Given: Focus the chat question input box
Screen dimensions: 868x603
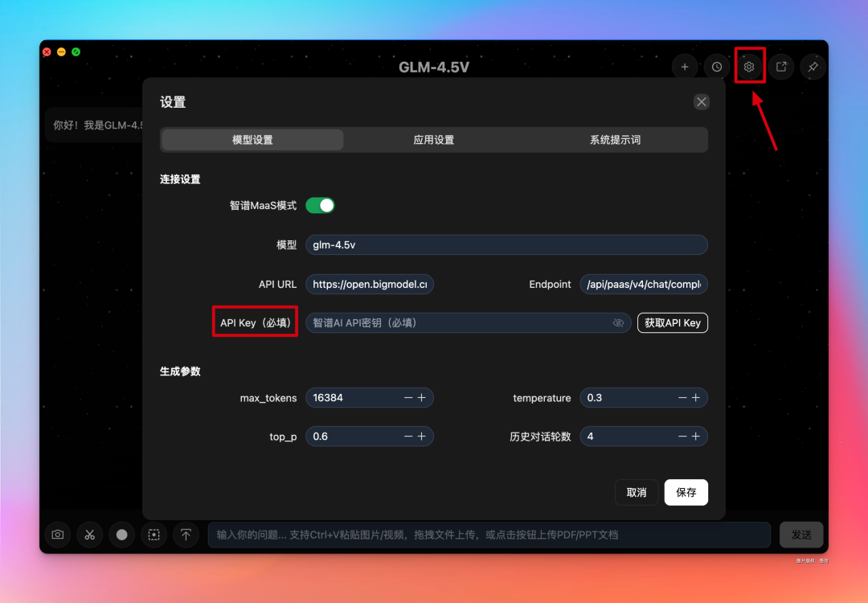Looking at the screenshot, I should coord(489,535).
